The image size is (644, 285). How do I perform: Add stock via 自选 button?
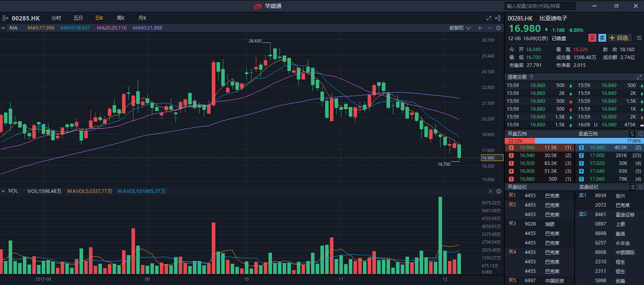click(x=619, y=38)
